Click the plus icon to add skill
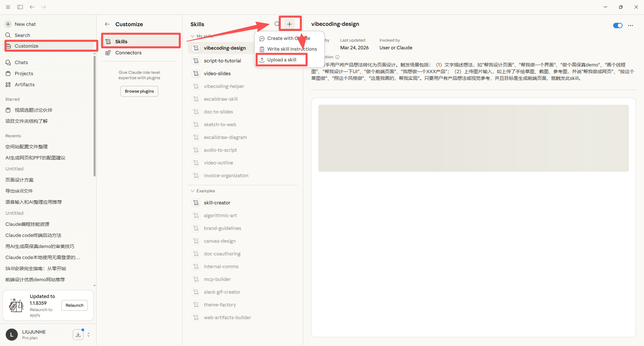Image resolution: width=644 pixels, height=346 pixels. coord(289,24)
